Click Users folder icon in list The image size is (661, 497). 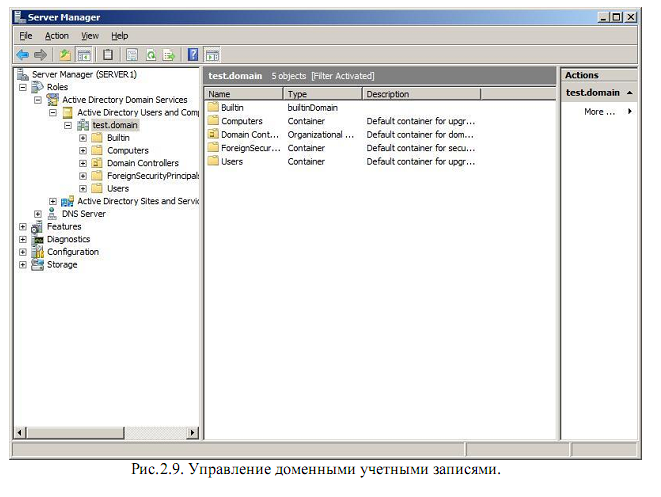213,161
